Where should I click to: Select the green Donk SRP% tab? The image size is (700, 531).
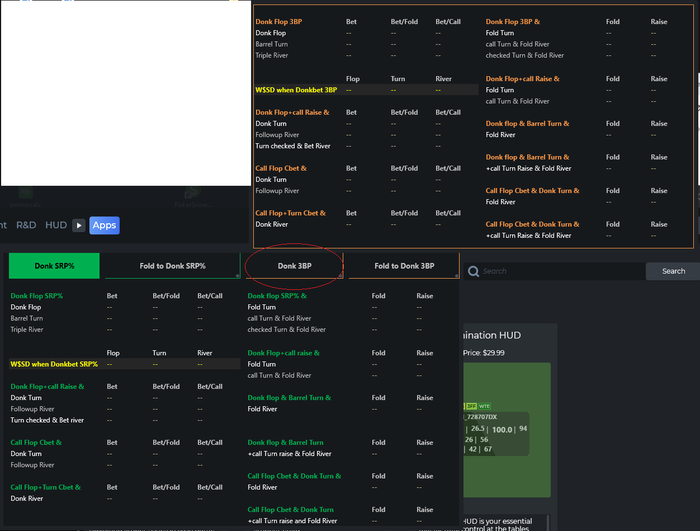coord(54,266)
